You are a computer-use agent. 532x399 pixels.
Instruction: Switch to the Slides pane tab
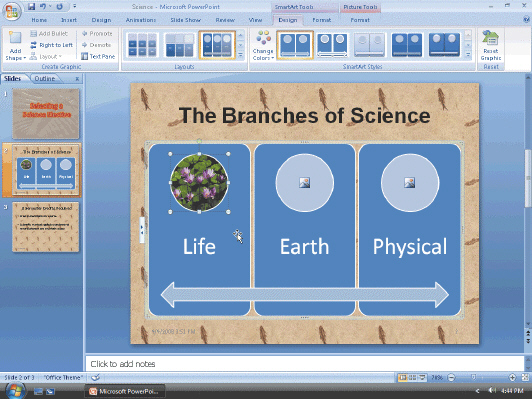coord(13,78)
